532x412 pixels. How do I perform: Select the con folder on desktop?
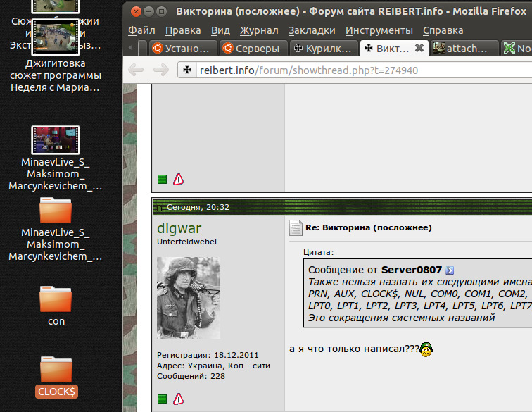(x=56, y=306)
